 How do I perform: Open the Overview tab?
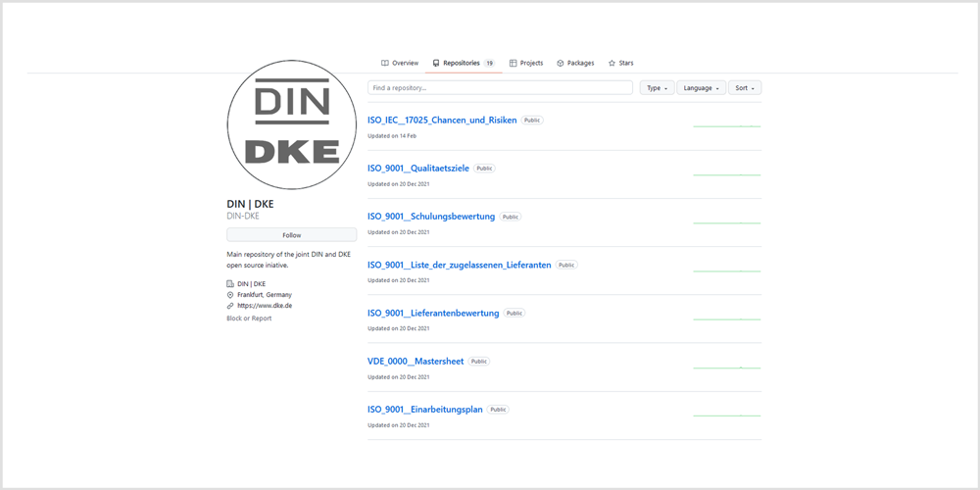point(400,63)
